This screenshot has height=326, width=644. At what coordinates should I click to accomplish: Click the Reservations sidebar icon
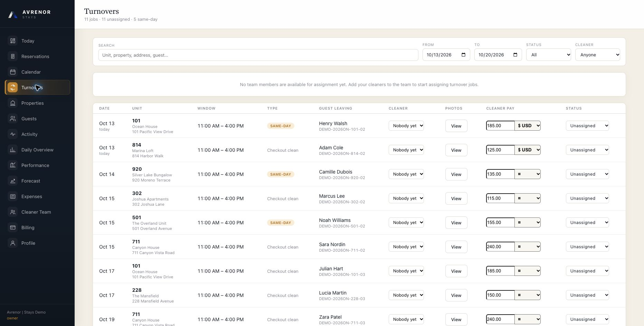tap(13, 56)
